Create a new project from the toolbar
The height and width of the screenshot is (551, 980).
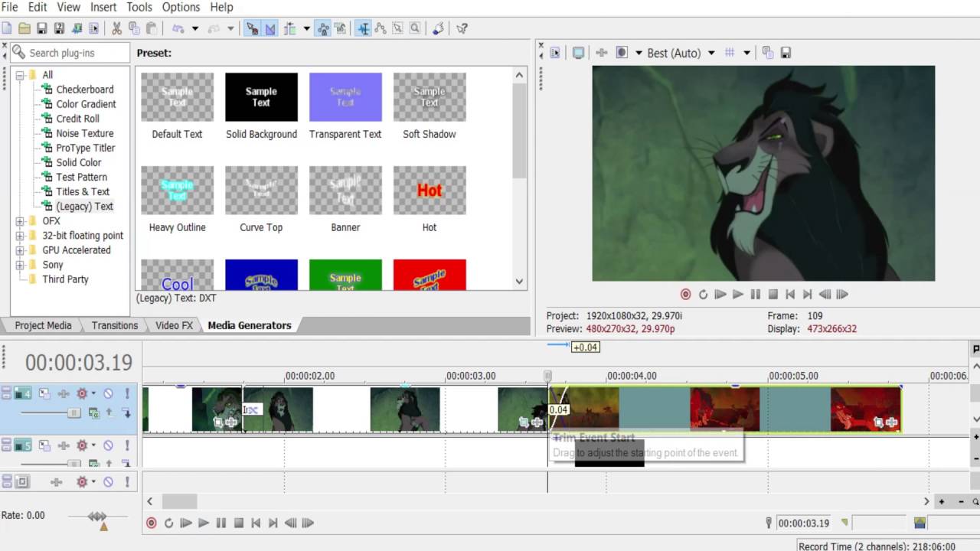pos(7,28)
